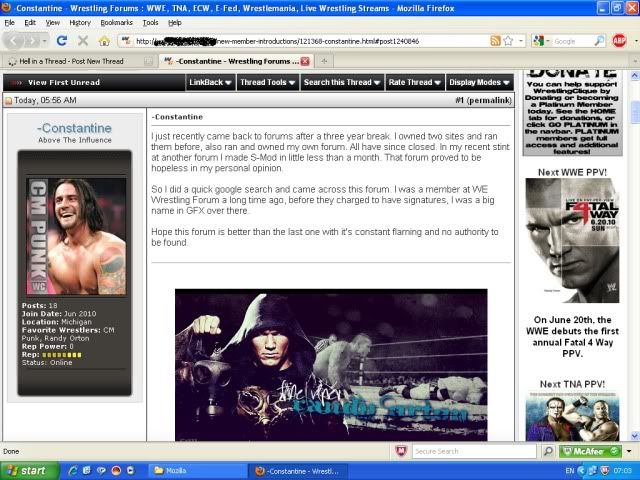This screenshot has width=640, height=480.
Task: Expand the Display Modes dropdown
Action: tap(479, 82)
